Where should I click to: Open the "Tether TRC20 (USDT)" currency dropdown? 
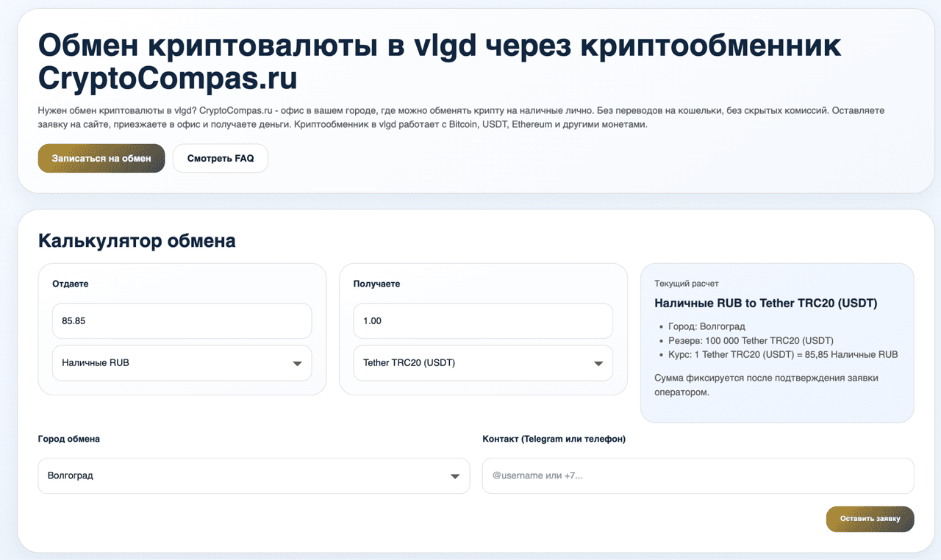(x=483, y=363)
